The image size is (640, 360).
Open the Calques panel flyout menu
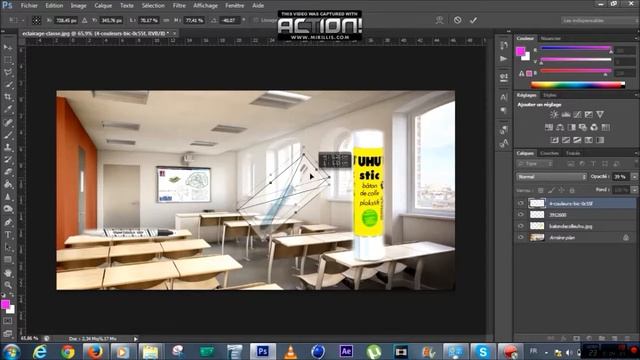[636, 153]
